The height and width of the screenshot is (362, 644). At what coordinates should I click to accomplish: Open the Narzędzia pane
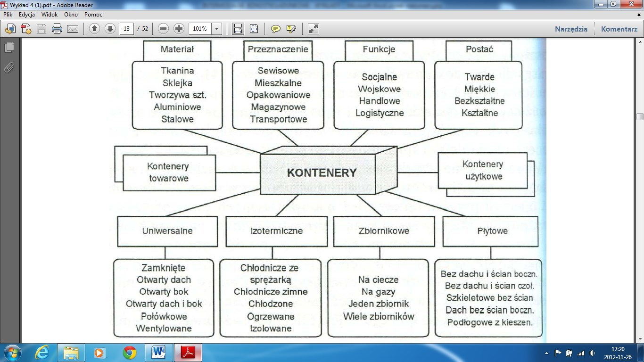pyautogui.click(x=571, y=29)
